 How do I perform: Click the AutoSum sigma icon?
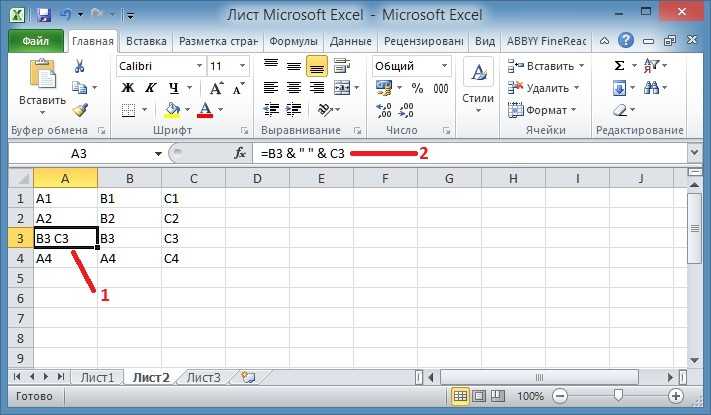click(x=619, y=66)
